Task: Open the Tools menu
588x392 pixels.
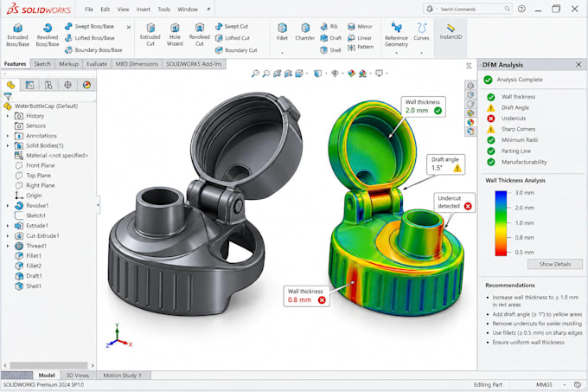Action: coord(163,9)
